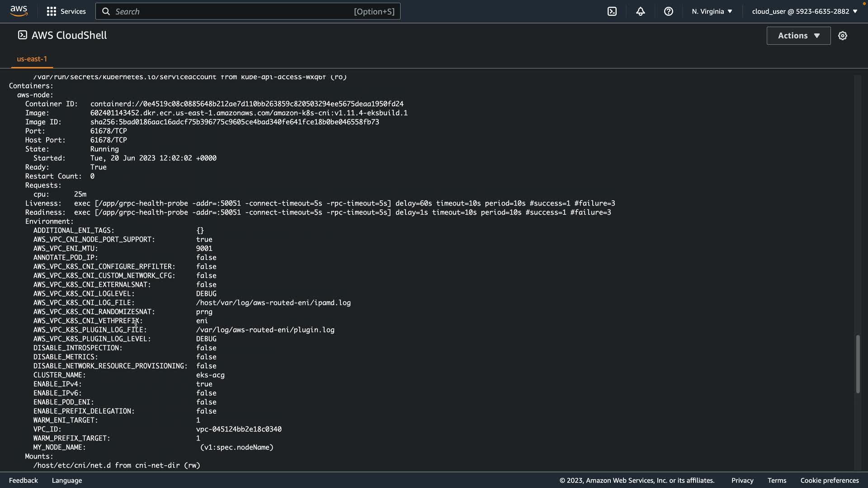Open CloudShell preferences gear icon
The width and height of the screenshot is (868, 488).
(x=842, y=36)
